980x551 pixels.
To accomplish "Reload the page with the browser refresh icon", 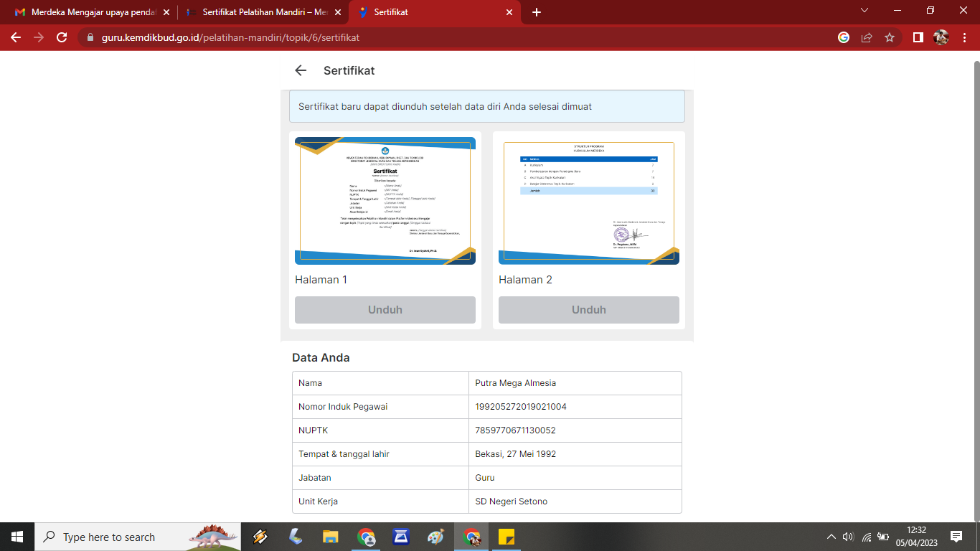I will pos(62,37).
